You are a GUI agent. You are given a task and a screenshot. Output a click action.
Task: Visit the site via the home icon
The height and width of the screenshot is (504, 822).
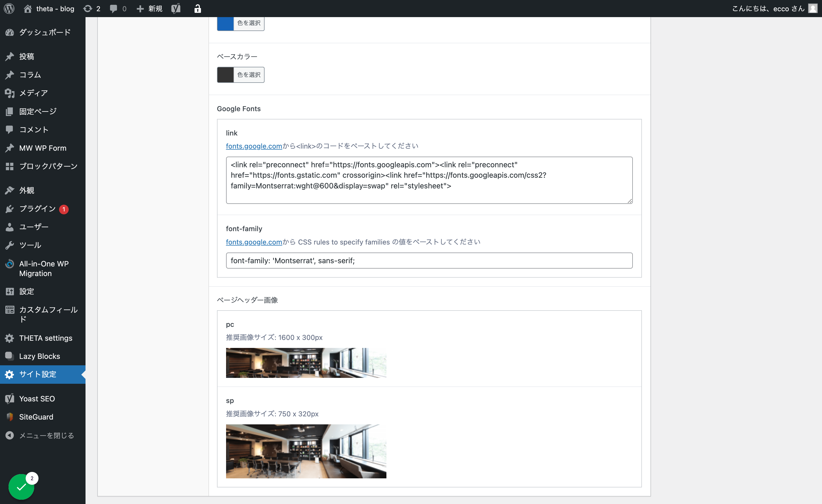28,9
